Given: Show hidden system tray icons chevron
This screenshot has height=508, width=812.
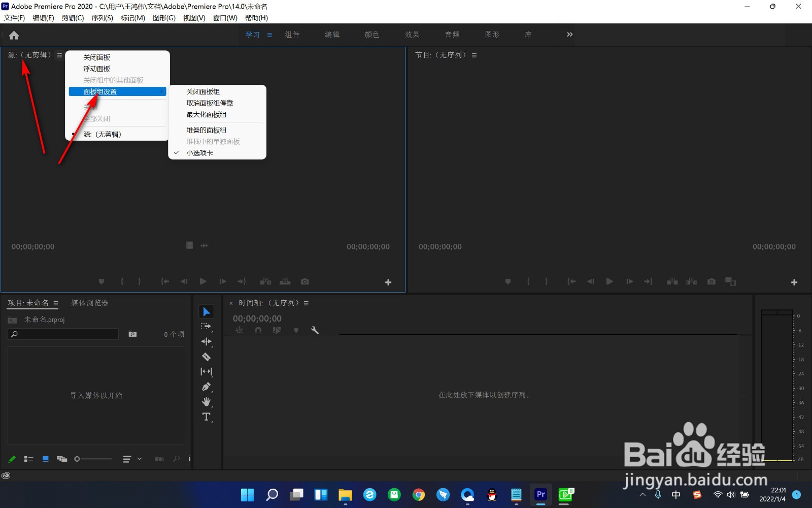Looking at the screenshot, I should point(642,494).
